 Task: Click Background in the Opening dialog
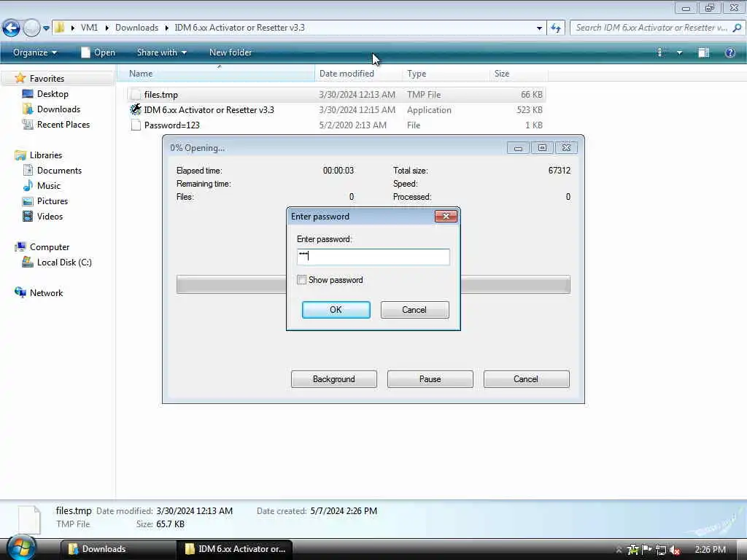coord(334,379)
